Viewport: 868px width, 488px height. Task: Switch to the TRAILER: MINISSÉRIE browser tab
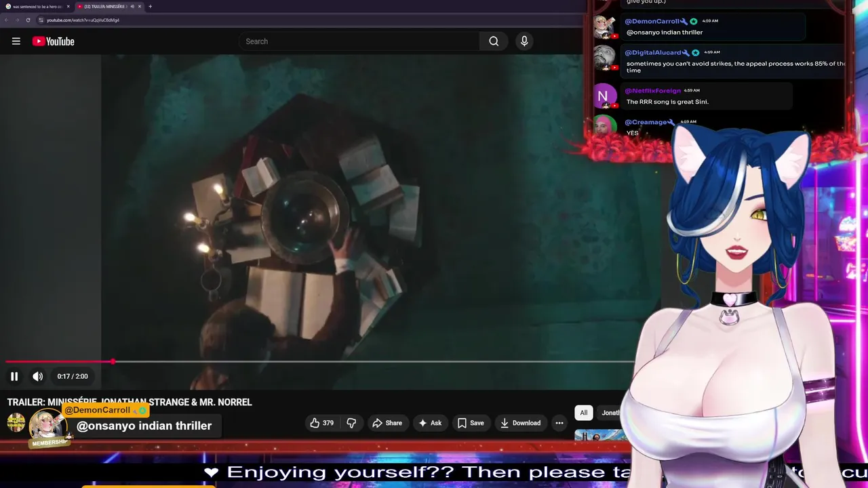[108, 6]
